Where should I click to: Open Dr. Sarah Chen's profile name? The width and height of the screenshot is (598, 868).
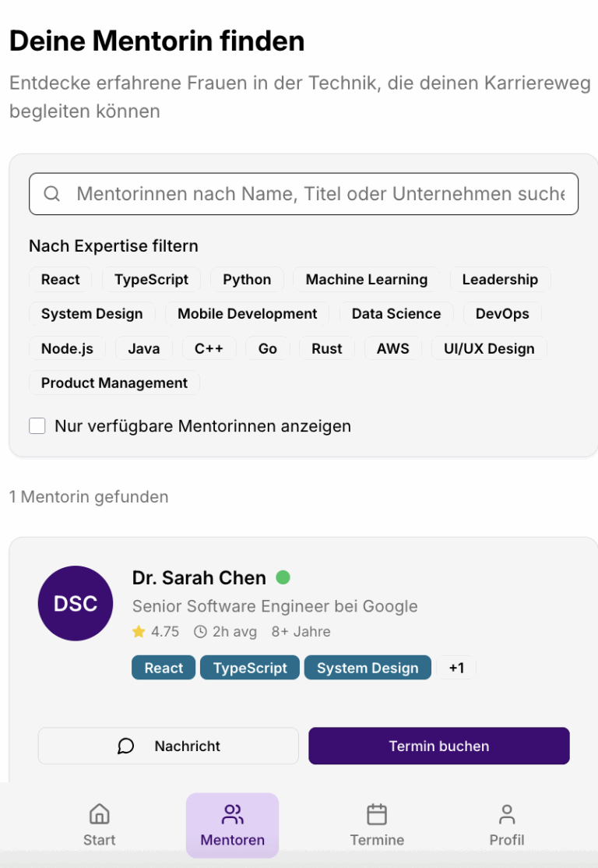pos(199,577)
